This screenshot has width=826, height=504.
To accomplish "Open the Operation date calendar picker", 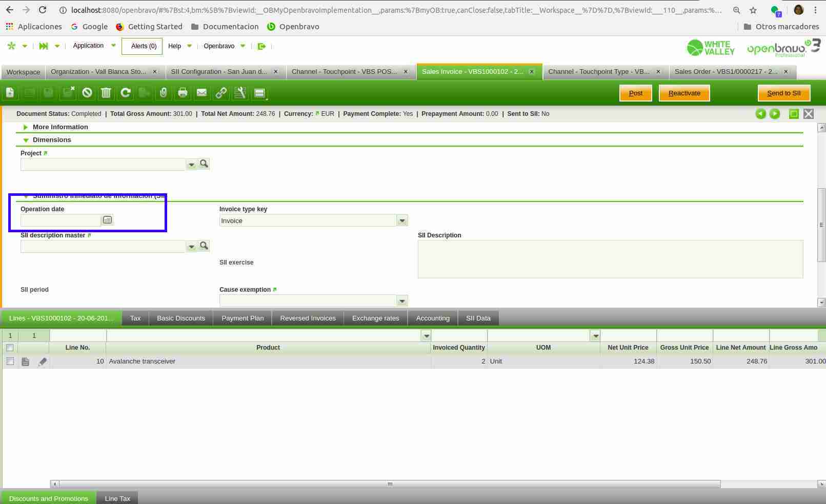I will 107,220.
